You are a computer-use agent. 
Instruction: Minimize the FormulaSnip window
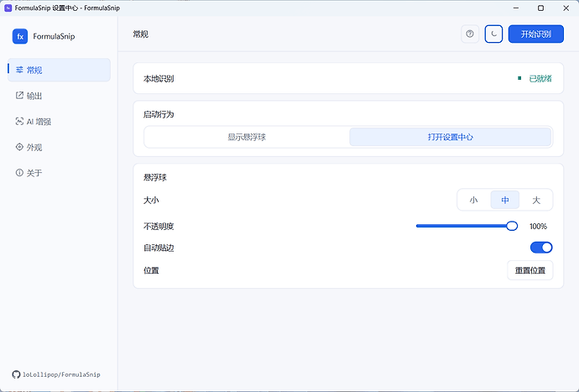(x=516, y=8)
